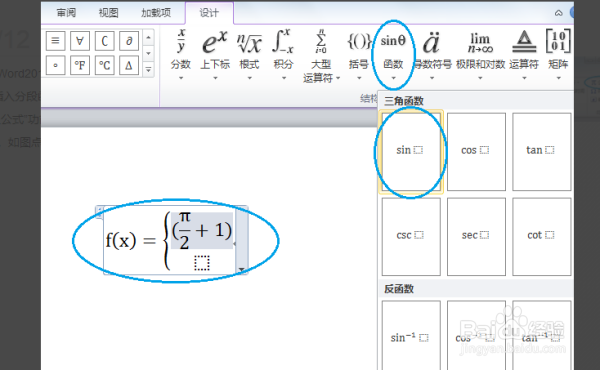This screenshot has height=370, width=600.
Task: Click the 反函数 gallery section header
Action: pos(399,289)
